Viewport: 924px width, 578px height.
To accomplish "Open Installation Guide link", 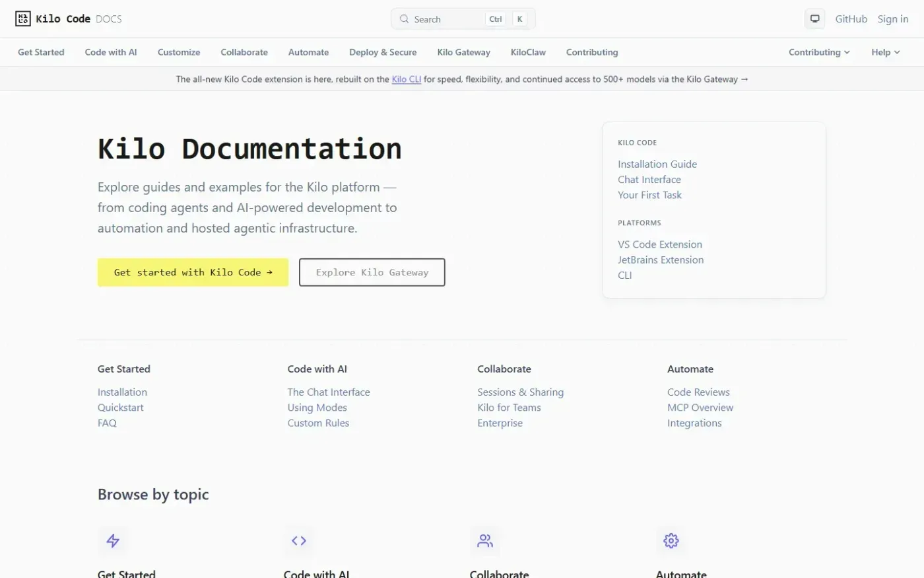I will point(657,164).
